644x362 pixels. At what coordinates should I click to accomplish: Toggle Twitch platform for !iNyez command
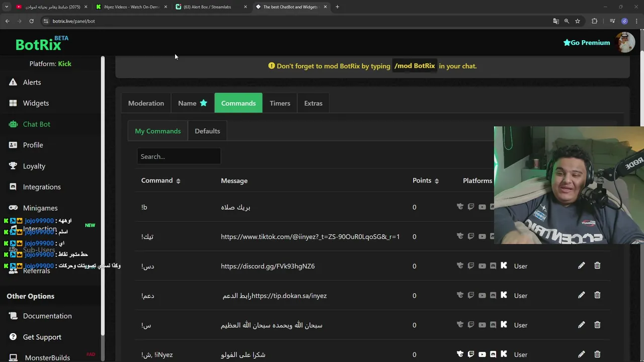coord(471,354)
